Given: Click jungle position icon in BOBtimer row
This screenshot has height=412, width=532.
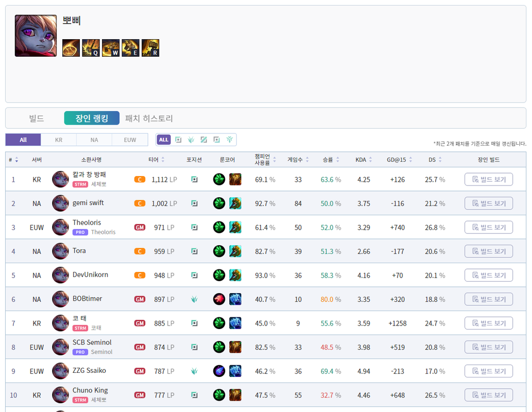Looking at the screenshot, I should 194,299.
